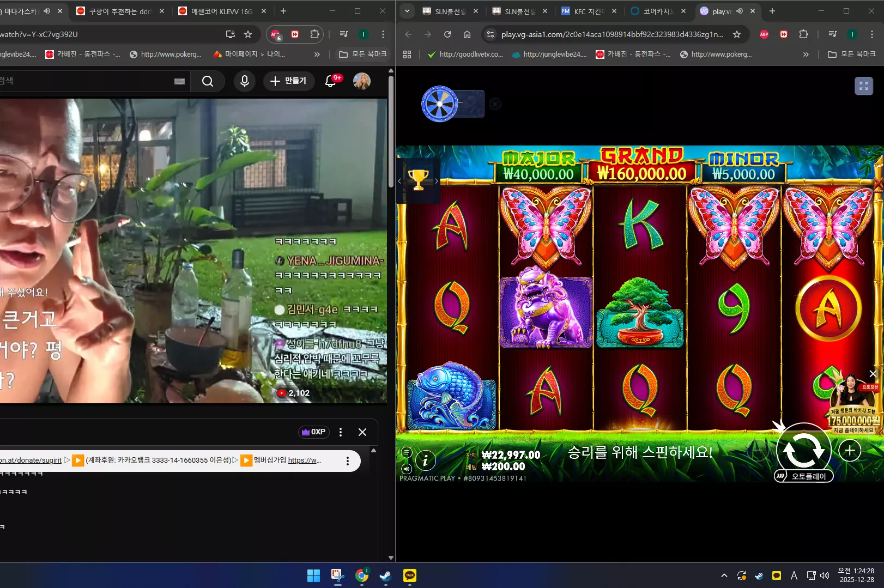This screenshot has width=884, height=588.
Task: Open the 175,000,000원 promotion banner
Action: pos(853,406)
